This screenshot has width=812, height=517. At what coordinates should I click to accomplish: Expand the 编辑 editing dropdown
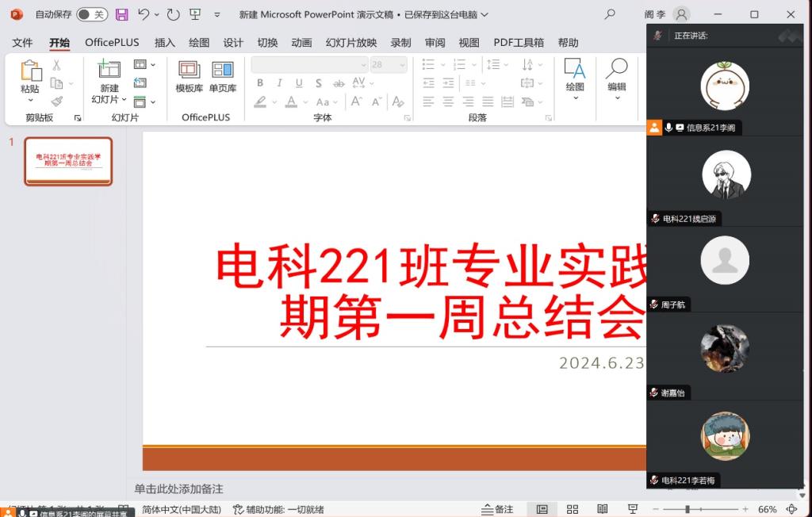(616, 98)
